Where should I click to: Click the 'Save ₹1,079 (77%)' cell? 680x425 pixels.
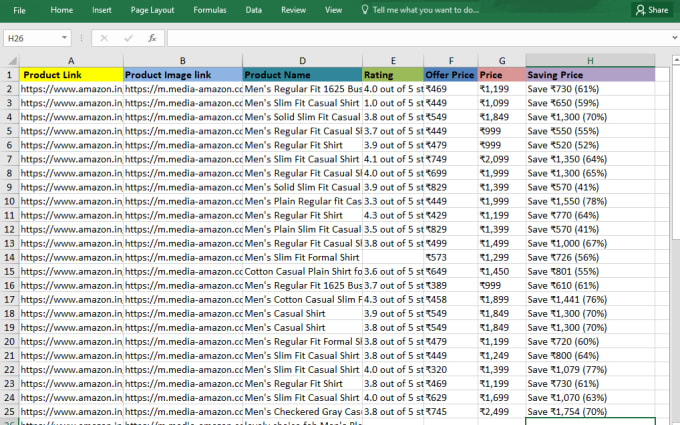coord(590,369)
